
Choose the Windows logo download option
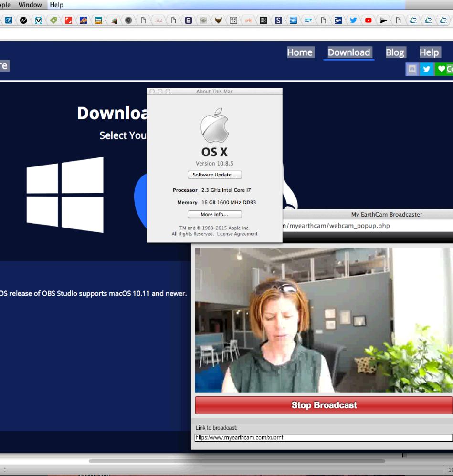65,195
